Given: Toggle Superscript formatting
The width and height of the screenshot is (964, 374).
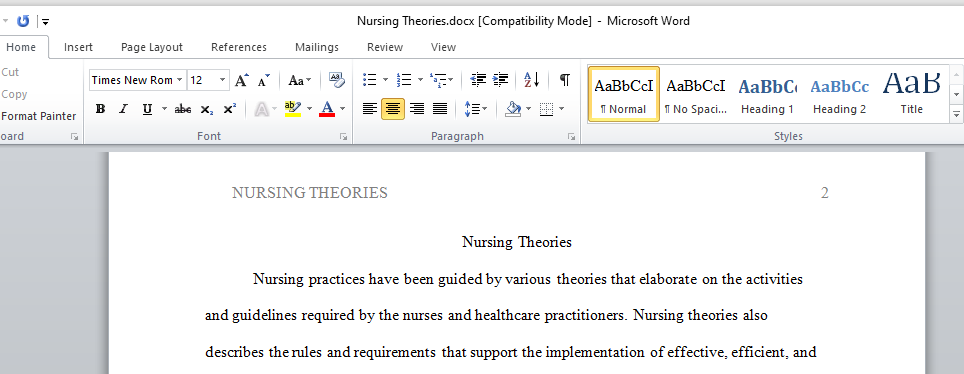Looking at the screenshot, I should click(x=229, y=109).
